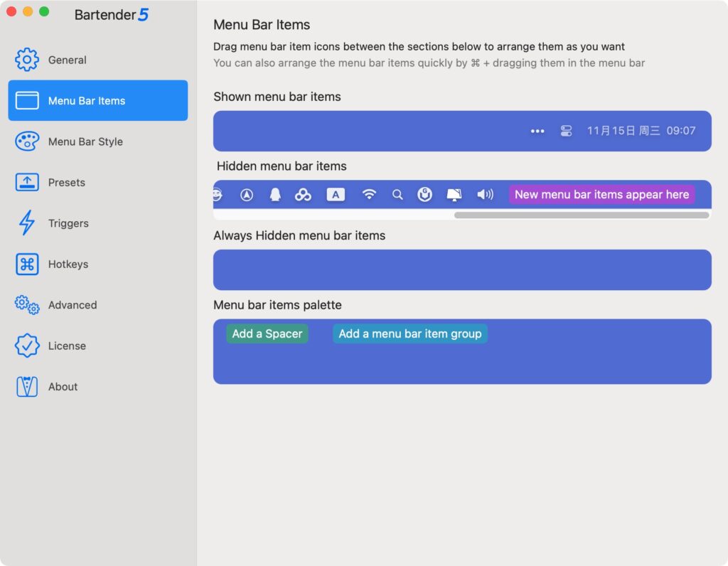Switch to the Triggers section
This screenshot has width=728, height=566.
click(x=69, y=223)
